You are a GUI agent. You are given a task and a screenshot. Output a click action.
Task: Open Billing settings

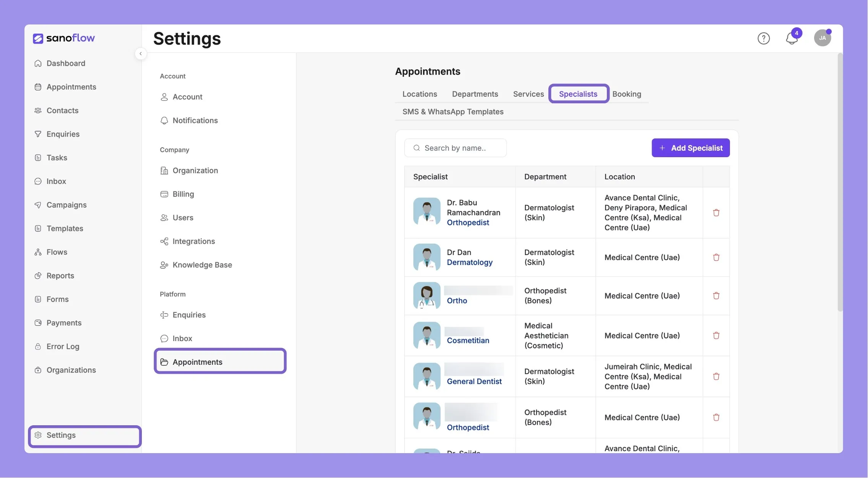(x=183, y=194)
